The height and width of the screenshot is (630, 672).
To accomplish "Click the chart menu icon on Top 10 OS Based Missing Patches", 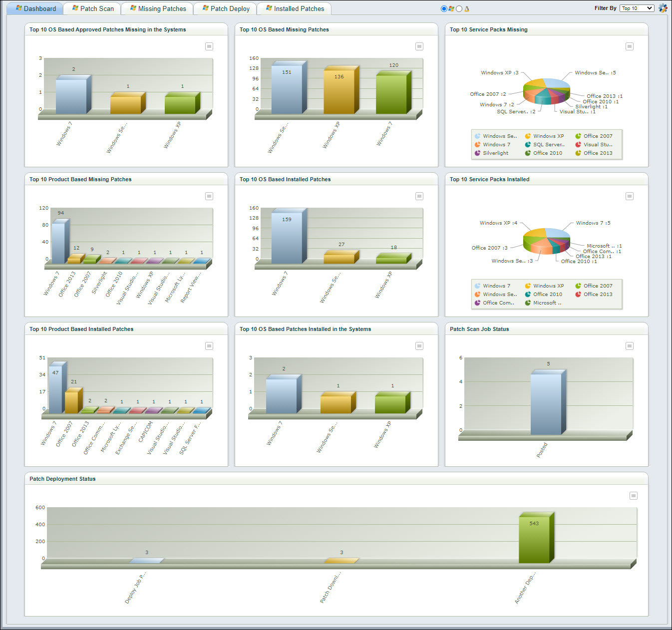I will coord(419,46).
